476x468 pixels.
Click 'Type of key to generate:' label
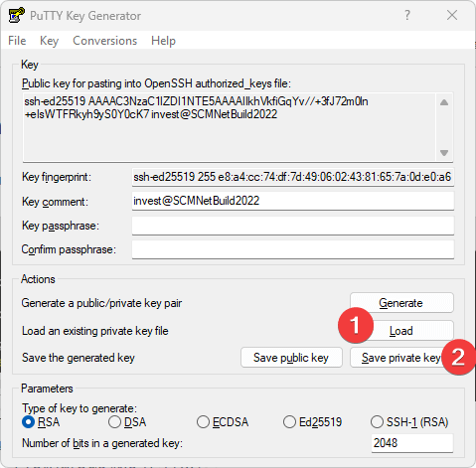pos(79,408)
